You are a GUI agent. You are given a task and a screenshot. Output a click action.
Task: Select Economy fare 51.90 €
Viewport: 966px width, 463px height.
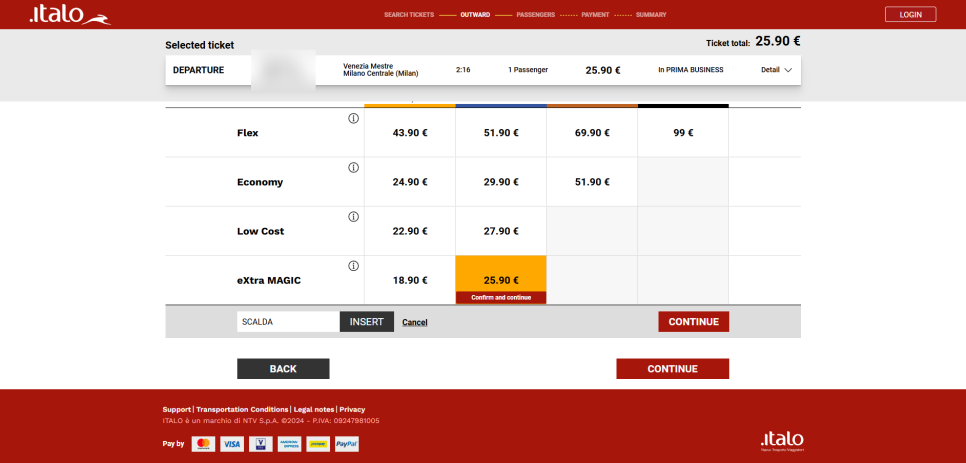(592, 182)
